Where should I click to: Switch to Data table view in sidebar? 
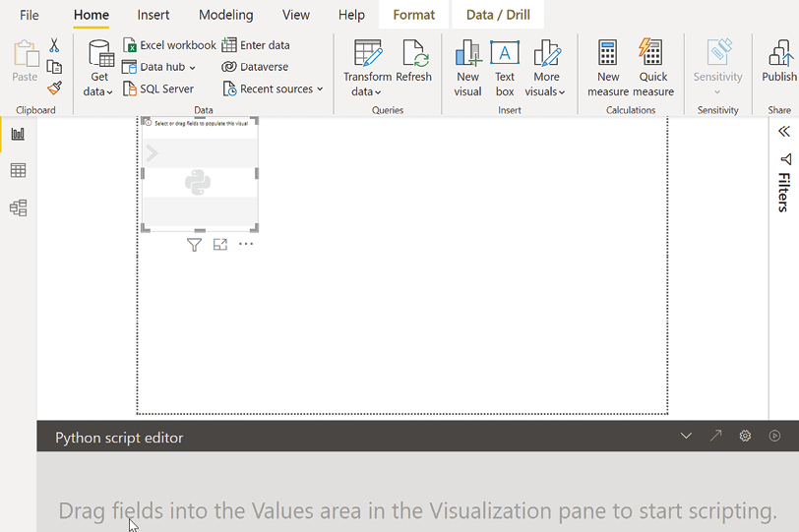pos(18,170)
